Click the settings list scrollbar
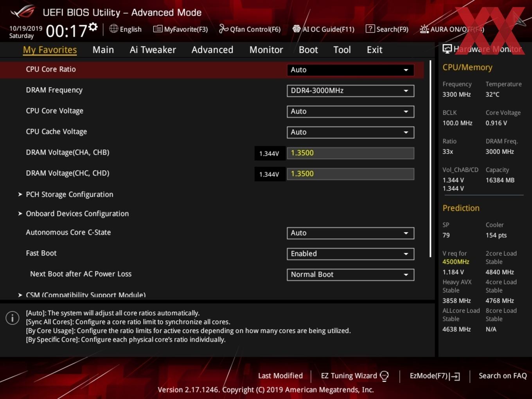The width and height of the screenshot is (532, 399). pyautogui.click(x=431, y=158)
